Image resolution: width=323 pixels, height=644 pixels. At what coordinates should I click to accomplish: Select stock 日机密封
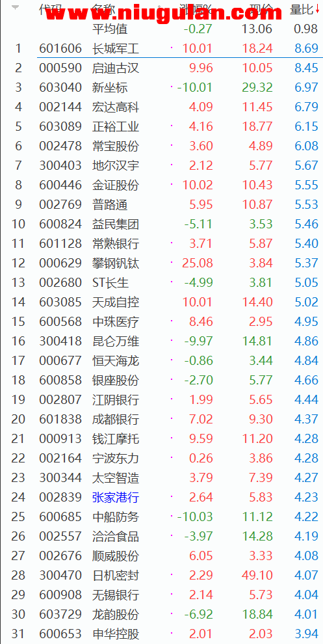click(116, 576)
